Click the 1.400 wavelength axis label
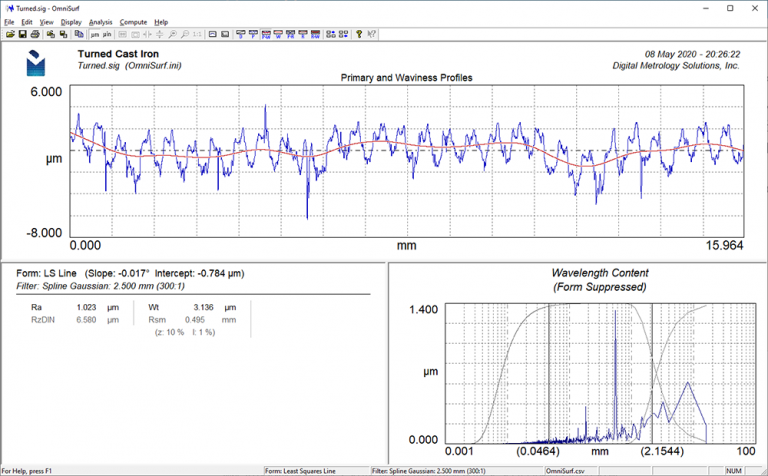768x476 pixels. click(423, 309)
